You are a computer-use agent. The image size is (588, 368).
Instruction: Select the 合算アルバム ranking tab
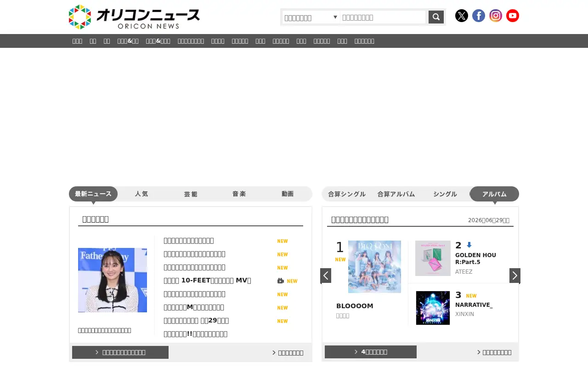pos(396,194)
